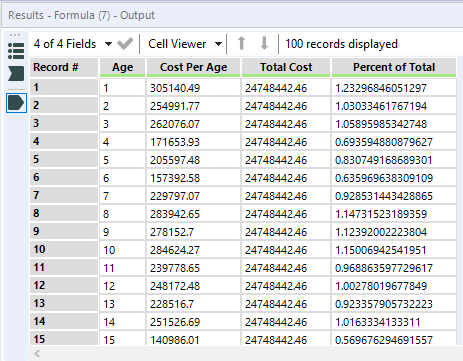Select the Percent of Total column header
This screenshot has height=361, width=463.
click(x=394, y=68)
